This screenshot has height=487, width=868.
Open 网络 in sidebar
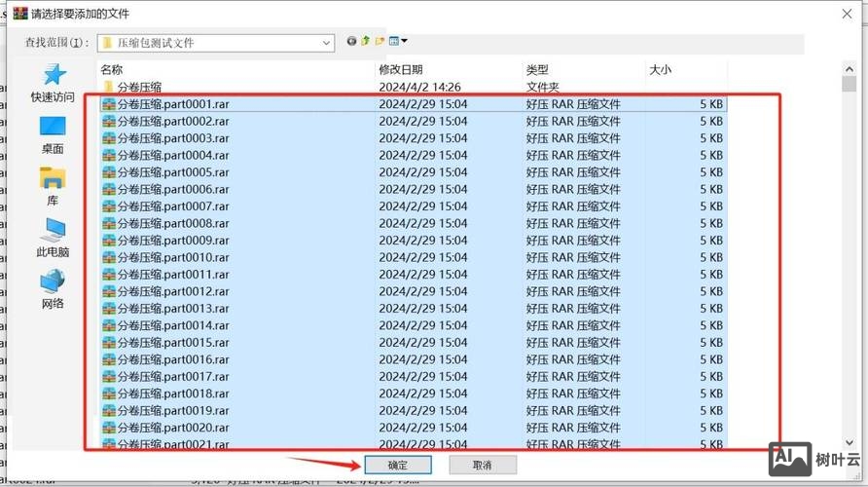point(53,289)
